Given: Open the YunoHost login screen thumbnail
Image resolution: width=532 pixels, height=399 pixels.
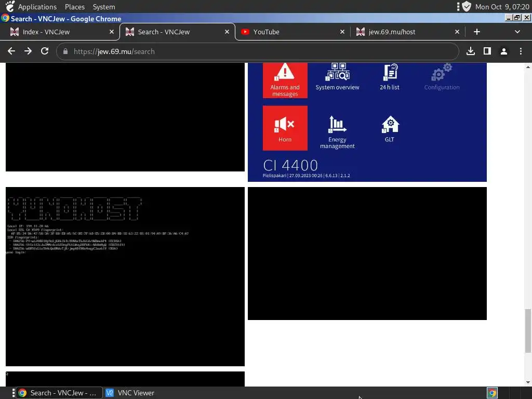Looking at the screenshot, I should (x=125, y=276).
